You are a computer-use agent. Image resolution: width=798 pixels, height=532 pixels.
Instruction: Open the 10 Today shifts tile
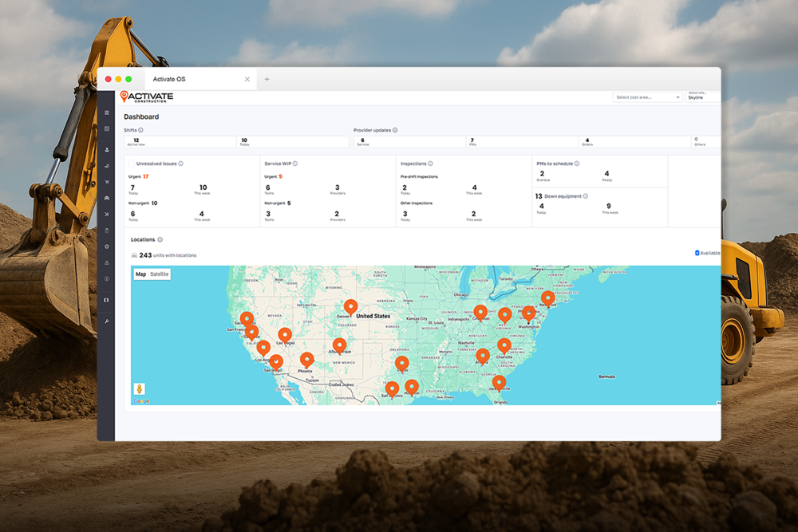(293, 142)
